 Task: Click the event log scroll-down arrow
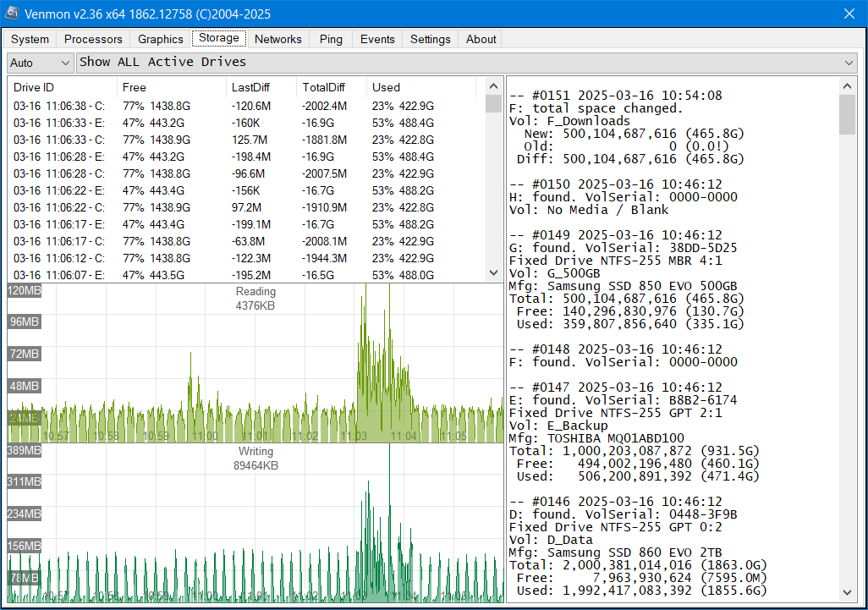click(847, 592)
